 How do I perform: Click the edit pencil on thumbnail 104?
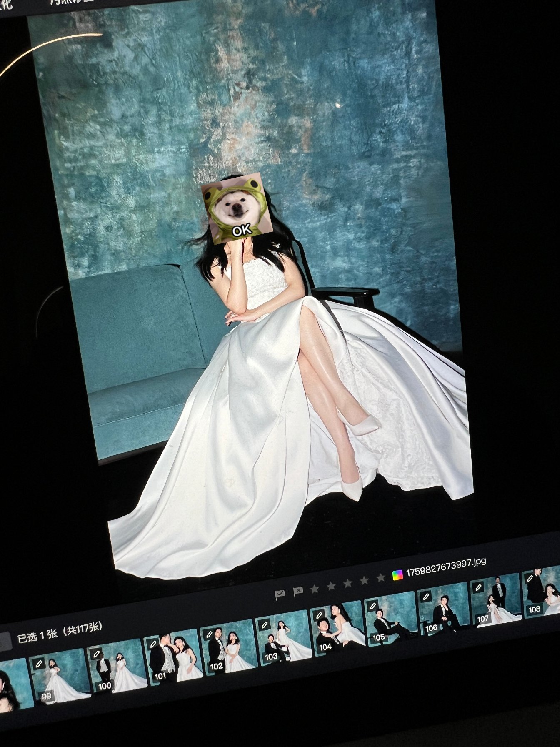coord(319,615)
